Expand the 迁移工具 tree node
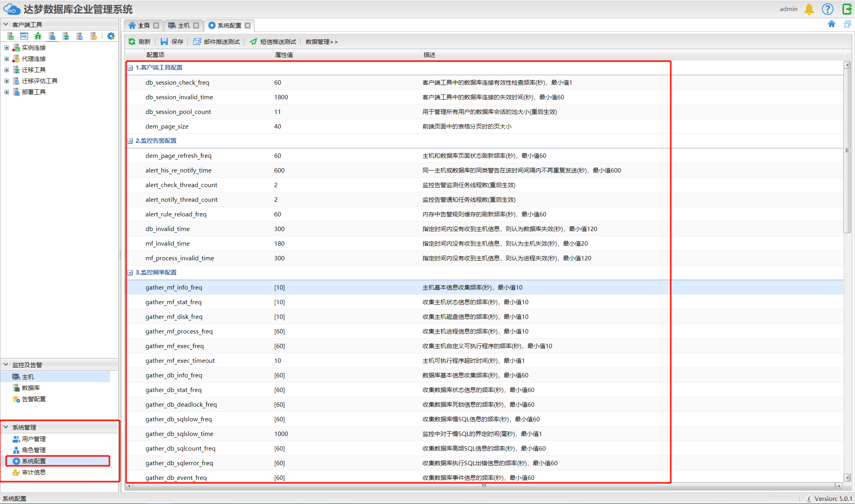The width and height of the screenshot is (855, 504). click(x=7, y=70)
